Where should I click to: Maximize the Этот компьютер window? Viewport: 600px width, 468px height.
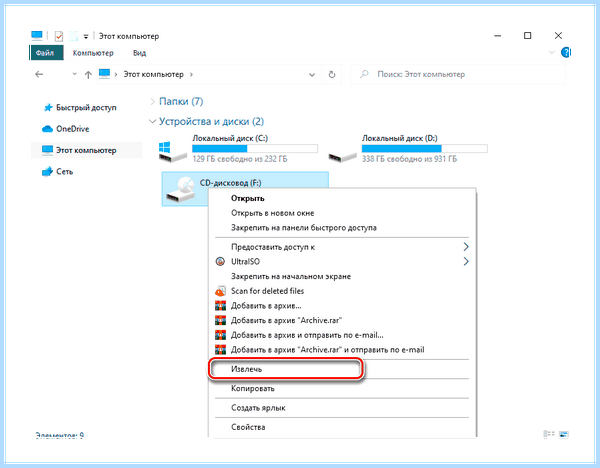pos(527,36)
